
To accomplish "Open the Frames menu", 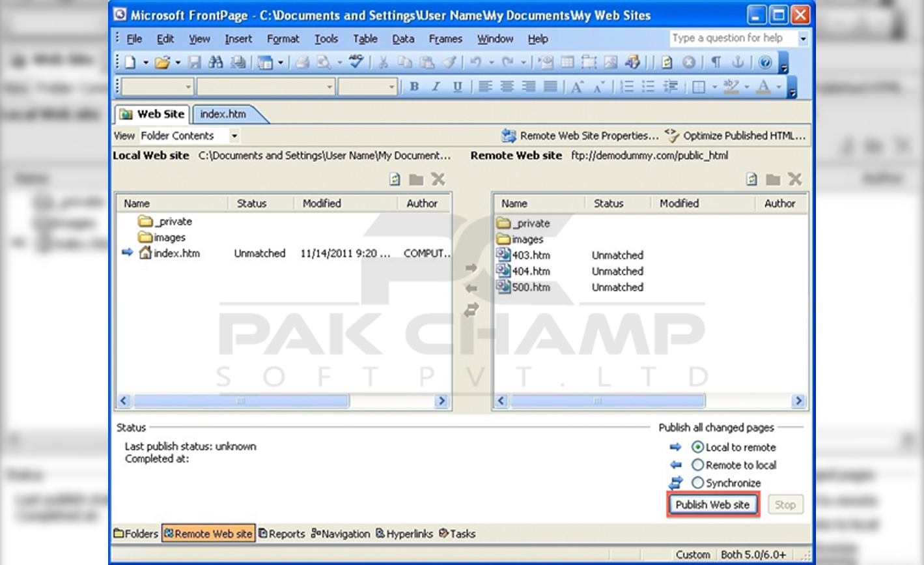I will point(445,39).
